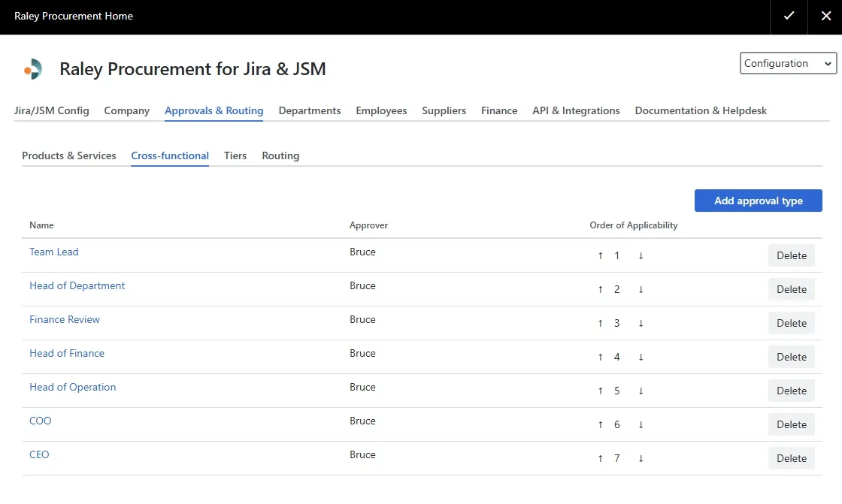Viewport: 842px width, 504px height.
Task: Click the Approver column header
Action: [x=368, y=225]
